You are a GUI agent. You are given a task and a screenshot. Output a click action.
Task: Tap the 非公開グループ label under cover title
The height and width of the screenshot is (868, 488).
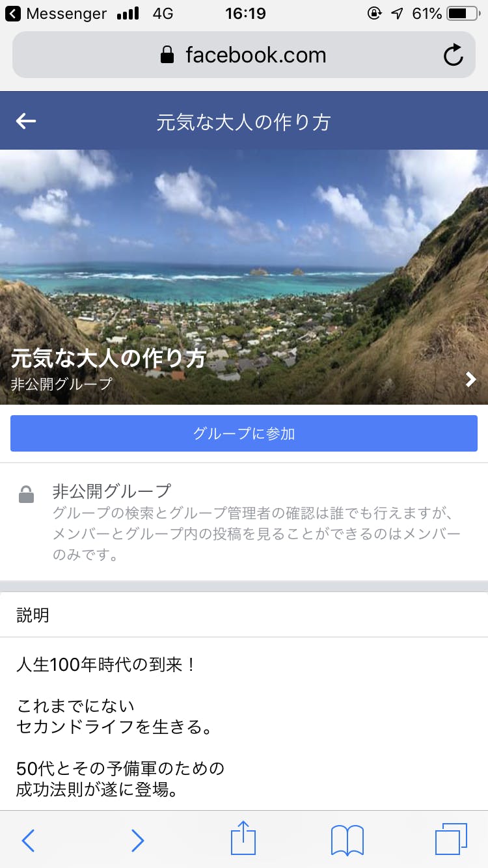(x=62, y=383)
